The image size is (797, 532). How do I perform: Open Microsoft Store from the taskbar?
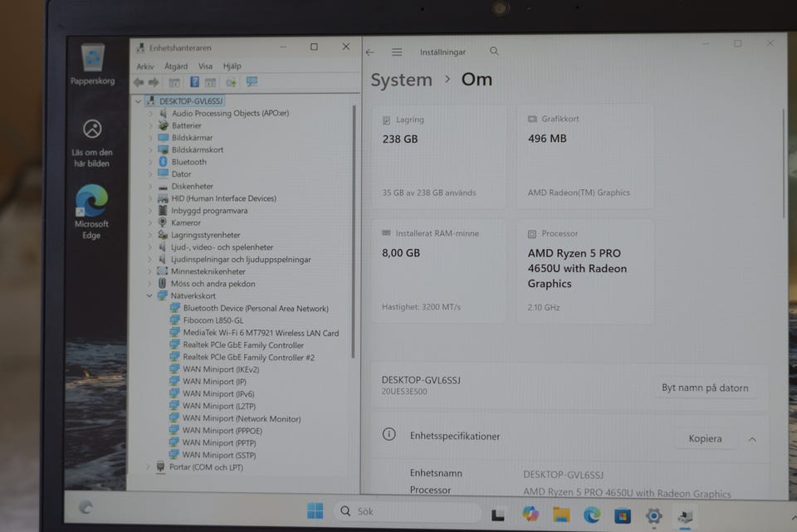click(x=623, y=516)
